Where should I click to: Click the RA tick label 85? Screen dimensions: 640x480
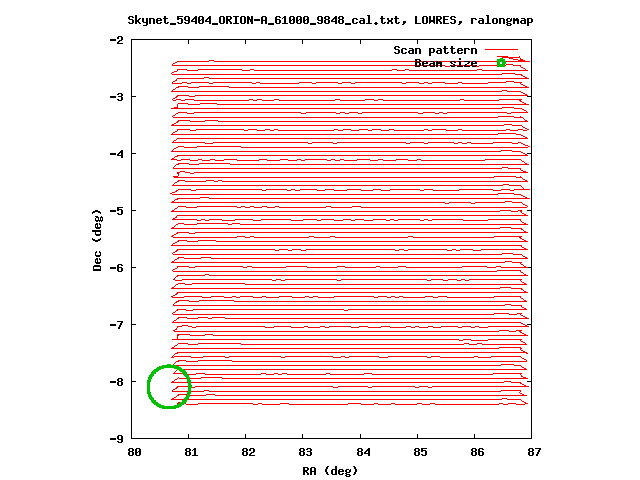(420, 452)
